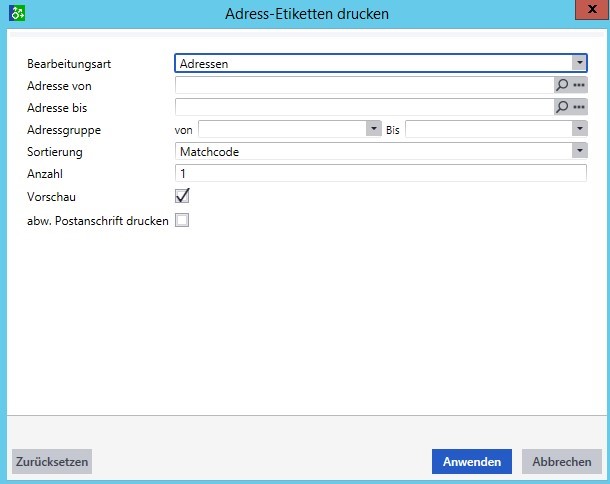Enable abw. Postanschrift drucken checkbox
This screenshot has height=484, width=610.
tap(182, 220)
